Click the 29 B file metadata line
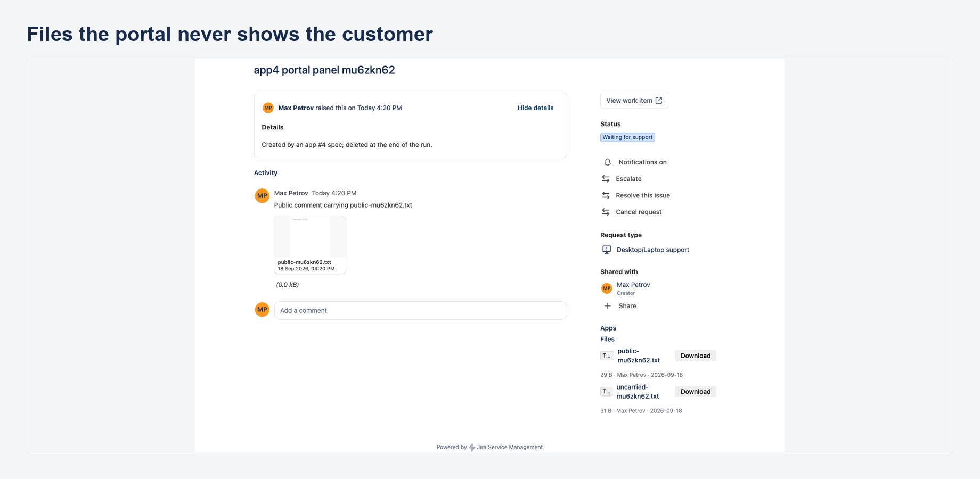Viewport: 980px width, 479px height. pyautogui.click(x=641, y=375)
